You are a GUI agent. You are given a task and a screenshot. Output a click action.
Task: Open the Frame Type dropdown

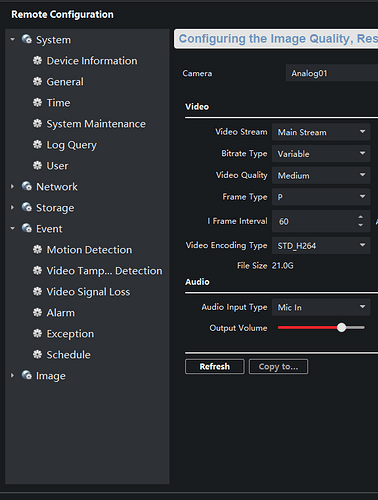tap(321, 197)
